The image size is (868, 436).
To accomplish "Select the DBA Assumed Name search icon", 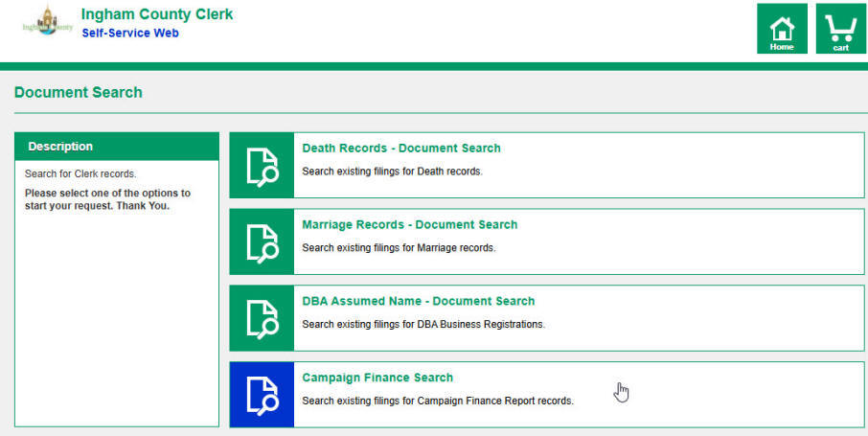I will point(262,319).
